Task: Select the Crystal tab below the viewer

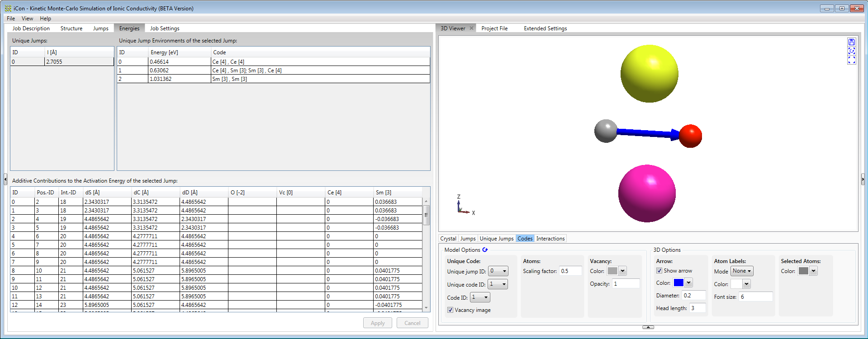Action: coord(448,239)
